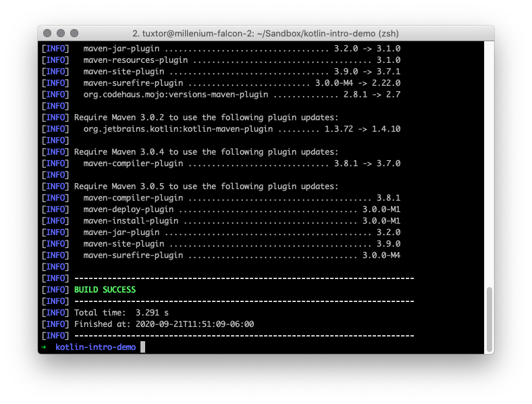Click the terminal cursor block at the prompt
Screen dimensions: 532x404
(142, 347)
